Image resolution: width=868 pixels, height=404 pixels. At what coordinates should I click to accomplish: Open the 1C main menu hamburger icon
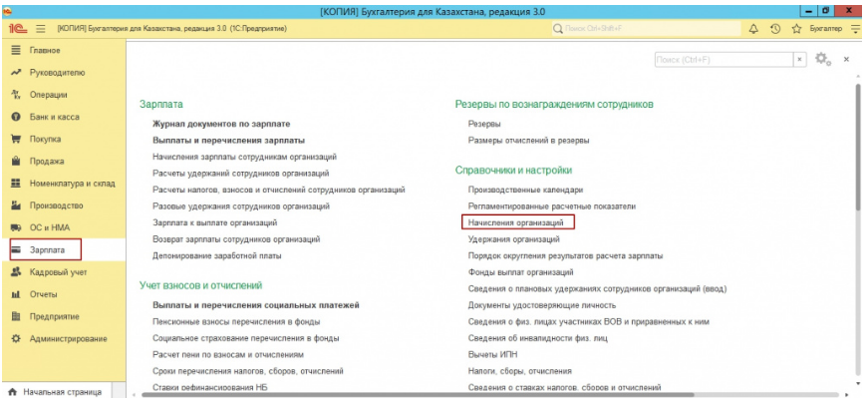pos(41,28)
